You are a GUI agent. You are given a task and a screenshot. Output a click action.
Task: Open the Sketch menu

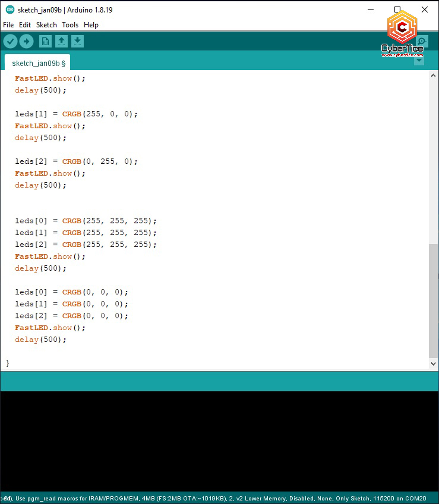46,25
